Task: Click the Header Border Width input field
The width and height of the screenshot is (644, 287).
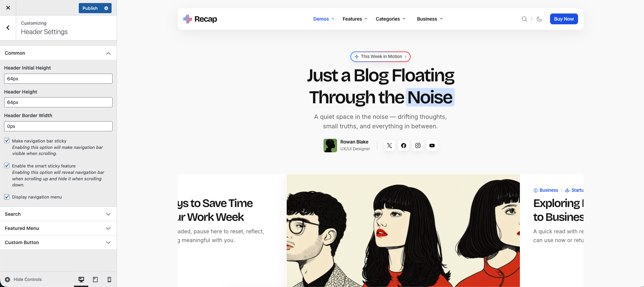Action: (58, 126)
